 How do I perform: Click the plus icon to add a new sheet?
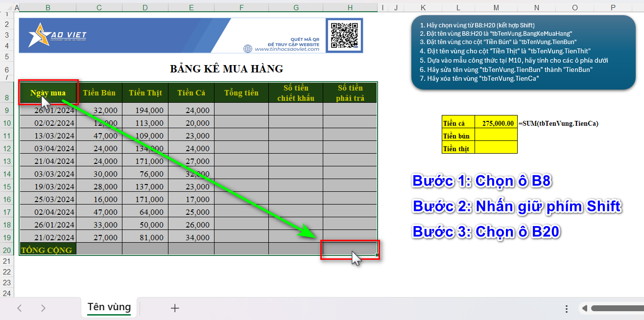point(175,308)
